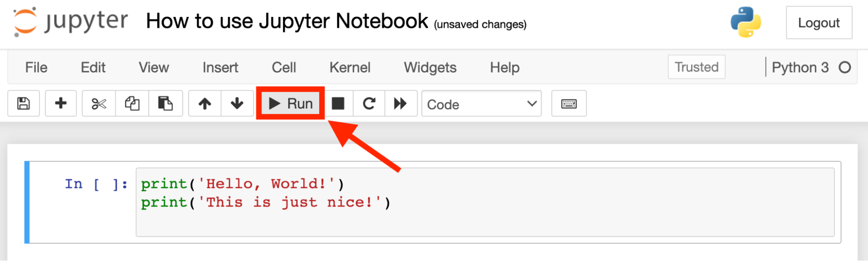
Task: Copy selected cells icon
Action: (132, 104)
